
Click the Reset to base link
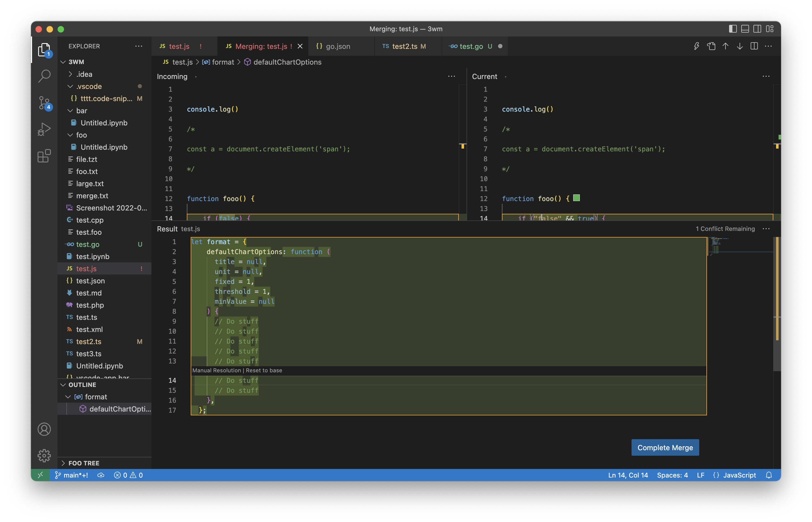click(264, 370)
